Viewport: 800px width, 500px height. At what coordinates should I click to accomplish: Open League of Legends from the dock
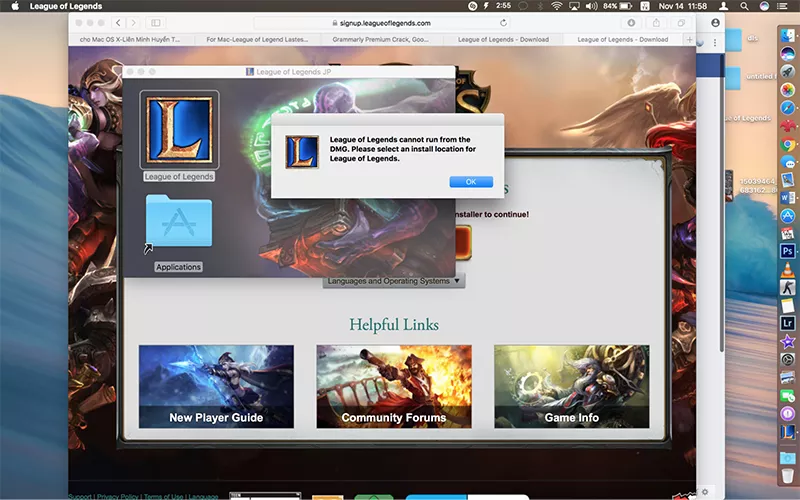tap(788, 432)
